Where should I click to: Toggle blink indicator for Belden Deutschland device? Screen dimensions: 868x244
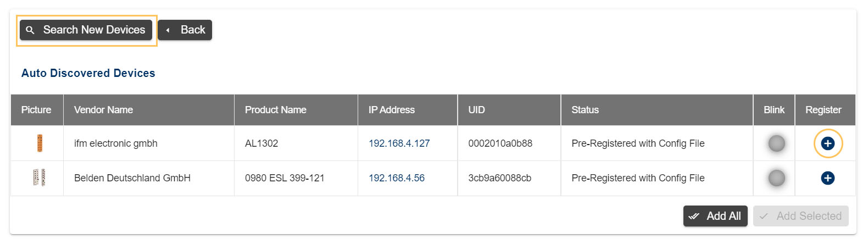(776, 178)
